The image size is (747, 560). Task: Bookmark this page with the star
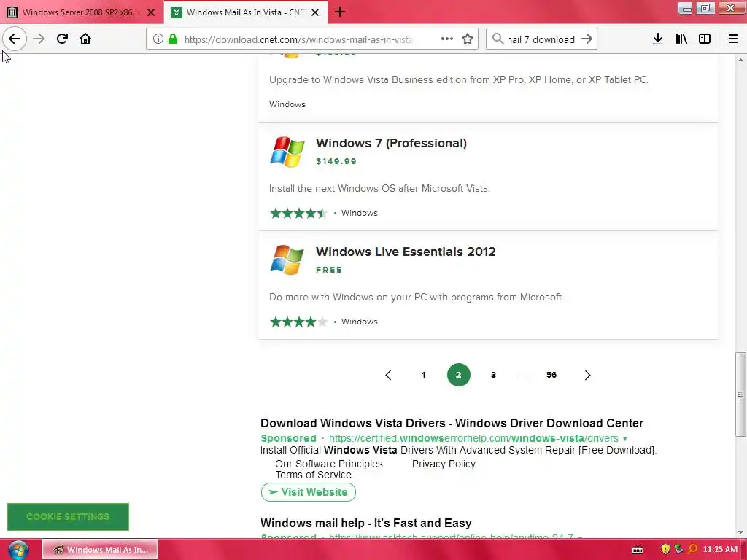(x=468, y=39)
